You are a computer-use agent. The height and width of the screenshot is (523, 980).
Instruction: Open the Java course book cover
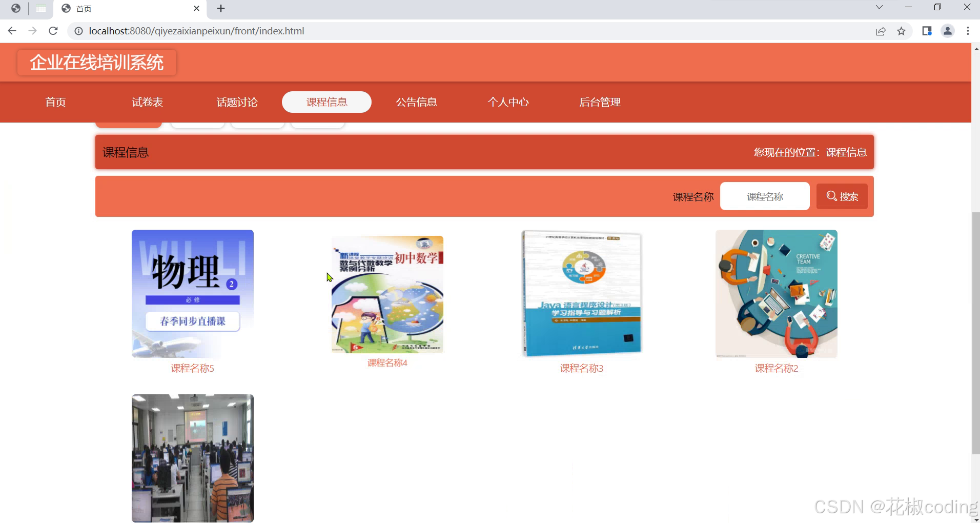[x=582, y=294]
